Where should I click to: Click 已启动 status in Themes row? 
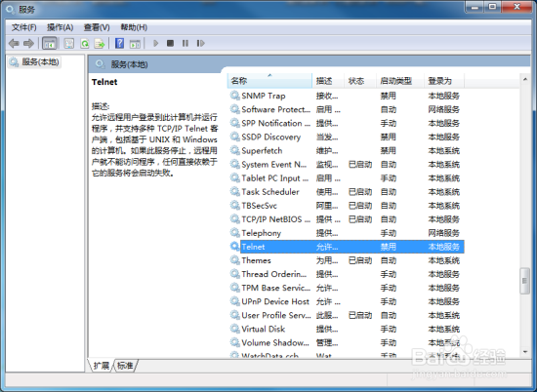360,260
